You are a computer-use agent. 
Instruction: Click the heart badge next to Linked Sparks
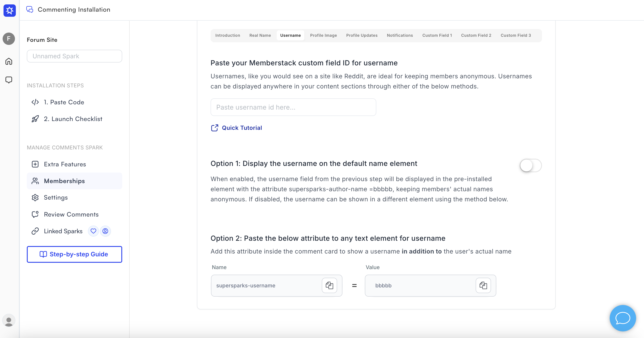click(93, 231)
